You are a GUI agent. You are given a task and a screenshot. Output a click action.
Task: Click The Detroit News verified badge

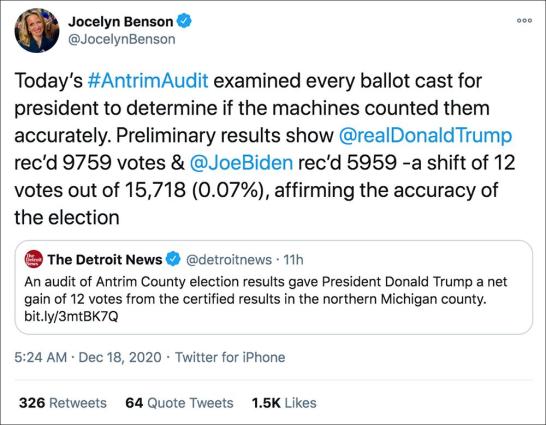click(x=173, y=259)
